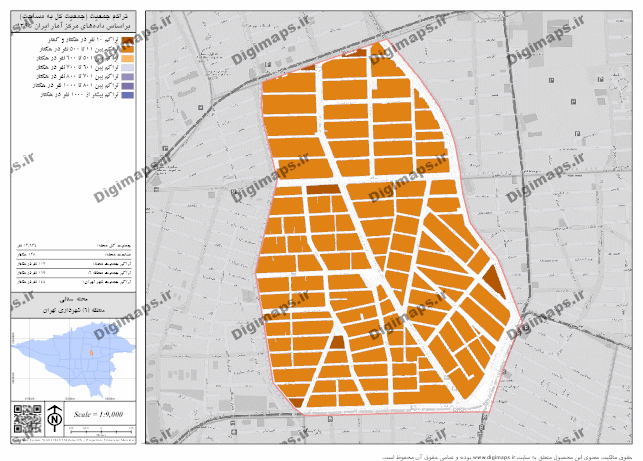This screenshot has width=643, height=461.
Task: Click the www.digimaps.ir link in footer
Action: tap(495, 457)
